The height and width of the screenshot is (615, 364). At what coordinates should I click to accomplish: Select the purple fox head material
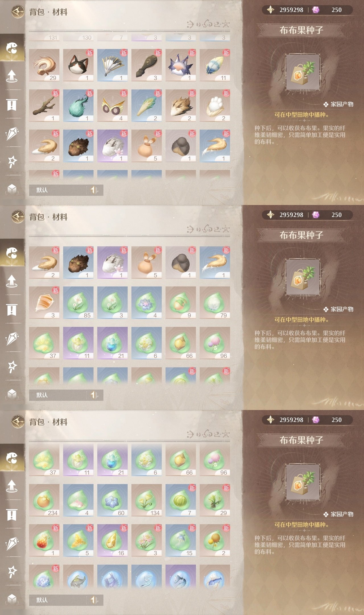pyautogui.click(x=181, y=65)
